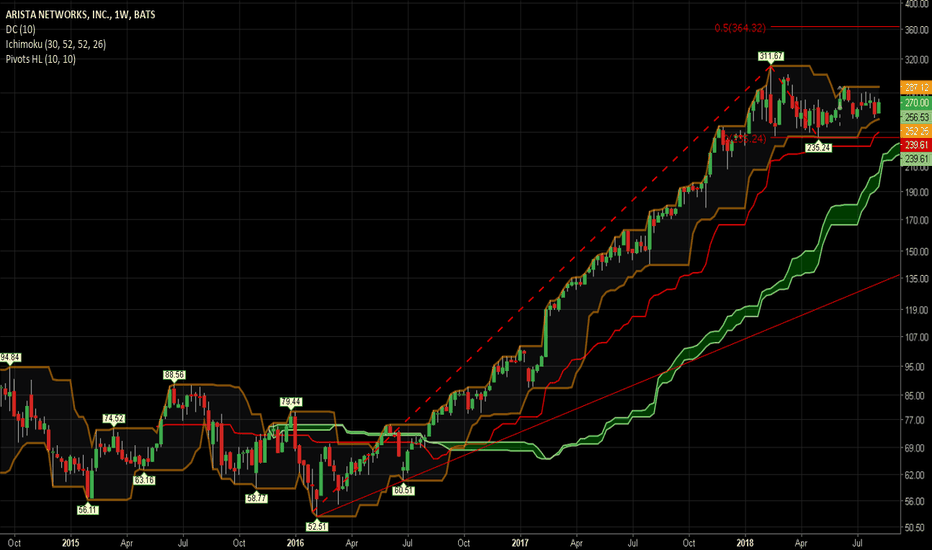932x550 pixels.
Task: Click the 360.00 price axis label
Action: [917, 30]
